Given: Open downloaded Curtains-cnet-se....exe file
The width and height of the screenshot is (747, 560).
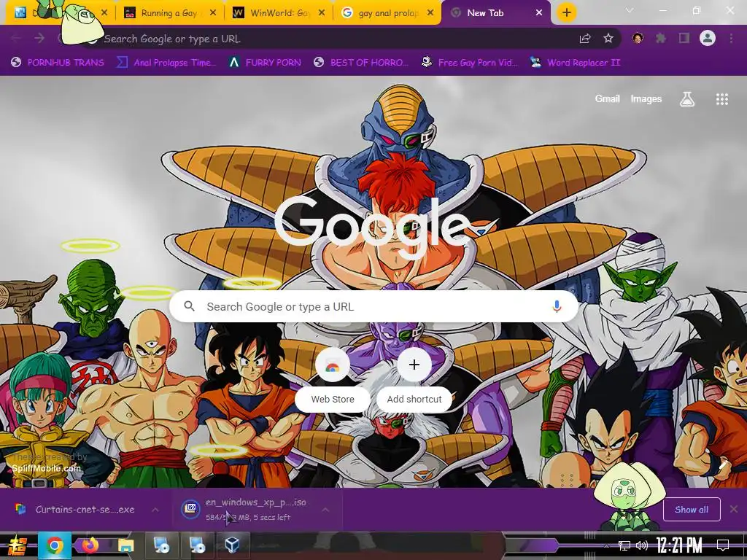Looking at the screenshot, I should point(75,510).
